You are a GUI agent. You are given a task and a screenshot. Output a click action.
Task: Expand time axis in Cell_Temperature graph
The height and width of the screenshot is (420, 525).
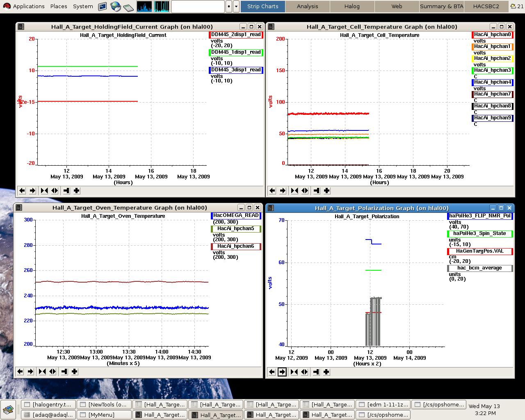305,191
